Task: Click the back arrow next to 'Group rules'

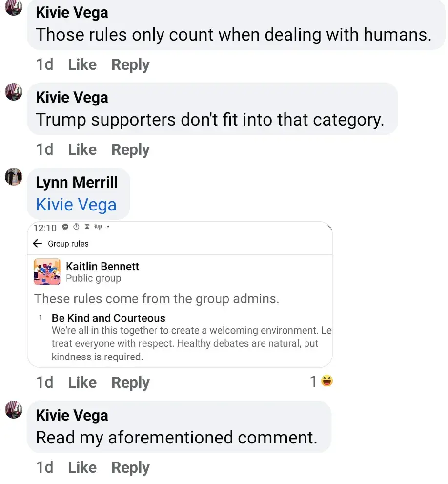Action: pyautogui.click(x=38, y=243)
